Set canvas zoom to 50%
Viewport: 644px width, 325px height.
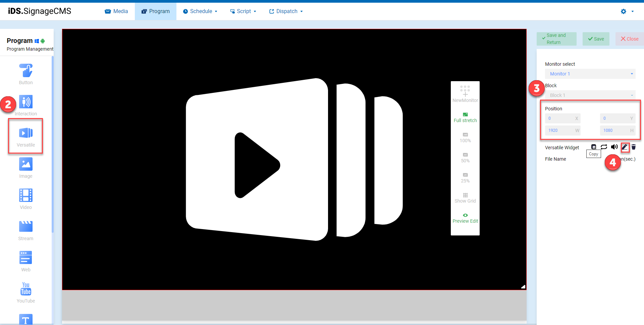(x=465, y=158)
